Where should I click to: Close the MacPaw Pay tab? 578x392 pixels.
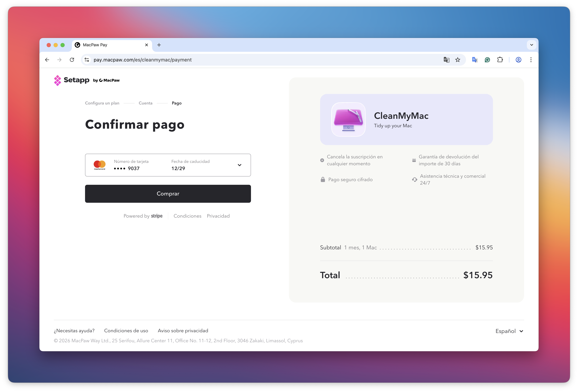[147, 45]
